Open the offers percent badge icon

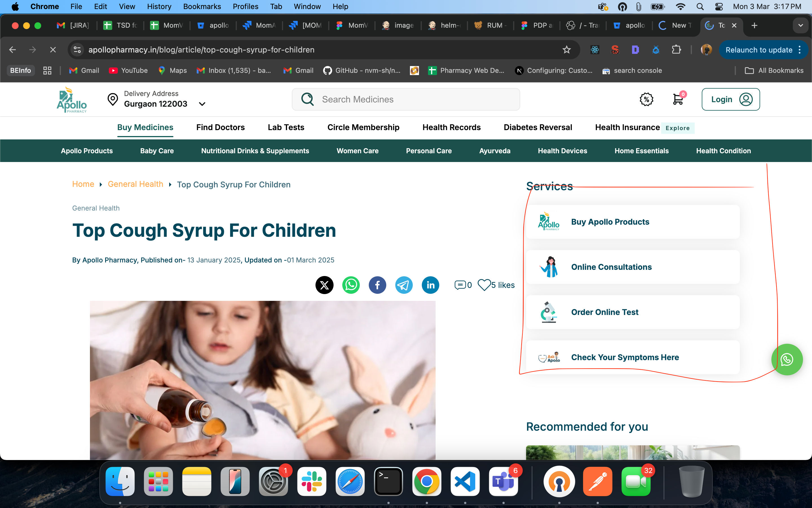(646, 99)
